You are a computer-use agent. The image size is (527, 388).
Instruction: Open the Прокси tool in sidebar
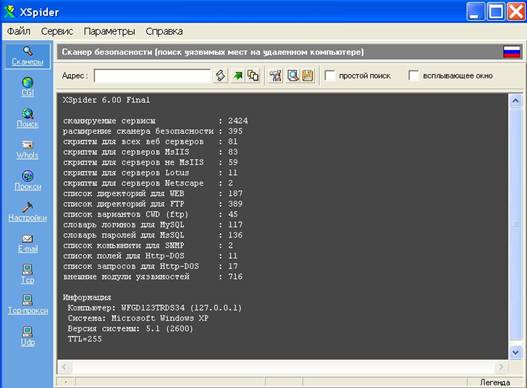28,181
